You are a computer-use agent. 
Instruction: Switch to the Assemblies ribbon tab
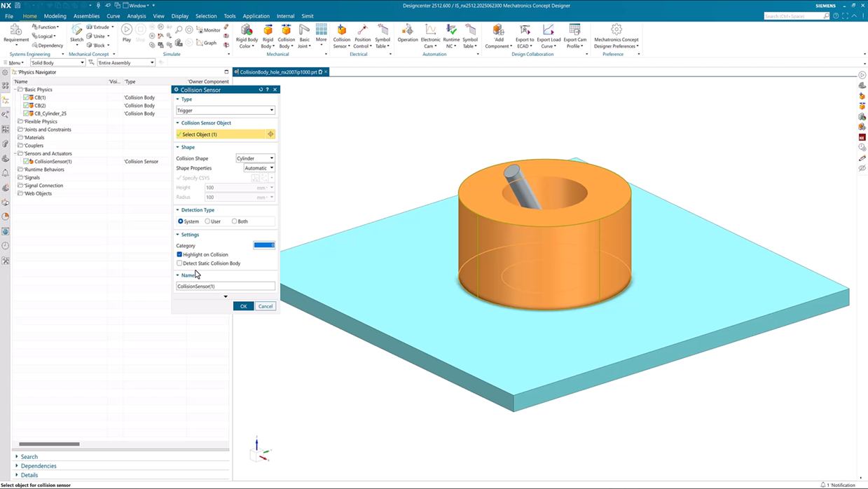86,15
